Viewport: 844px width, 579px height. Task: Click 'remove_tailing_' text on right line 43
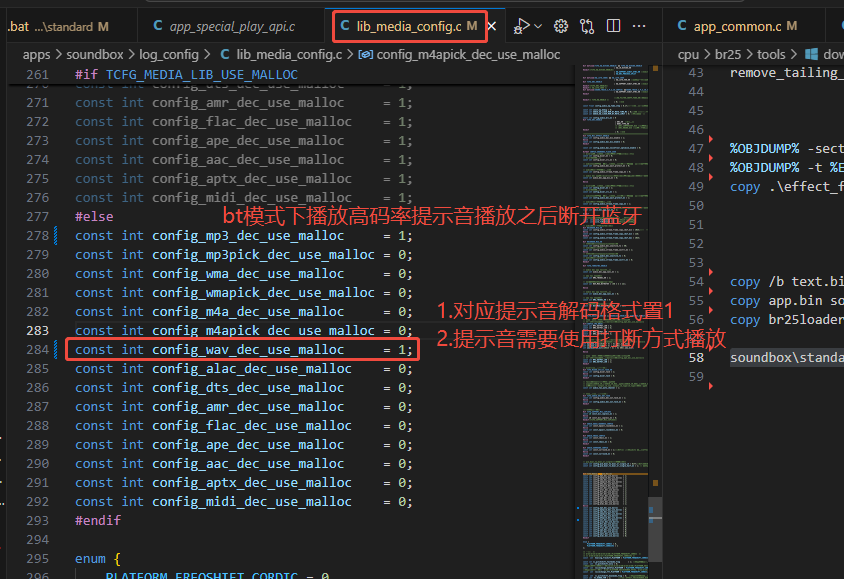[786, 73]
